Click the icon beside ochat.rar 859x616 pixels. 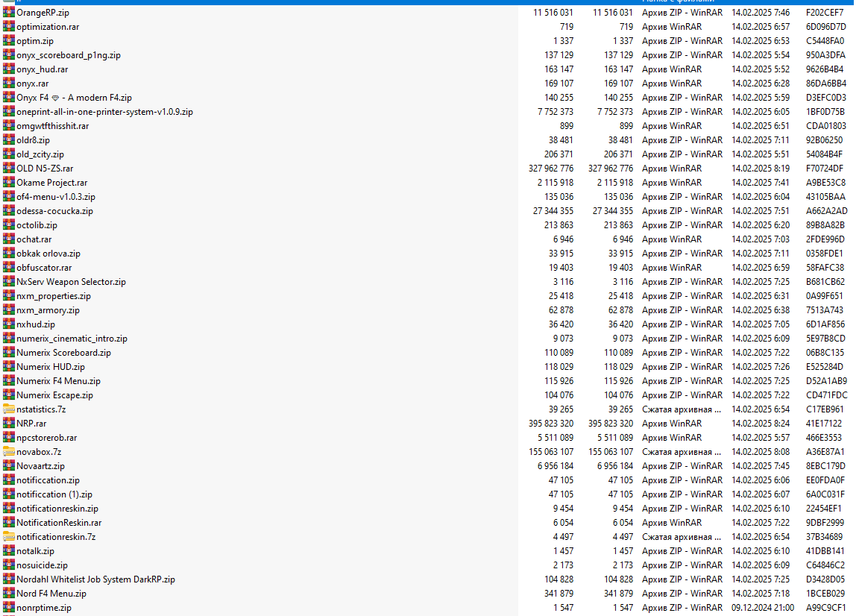point(9,239)
